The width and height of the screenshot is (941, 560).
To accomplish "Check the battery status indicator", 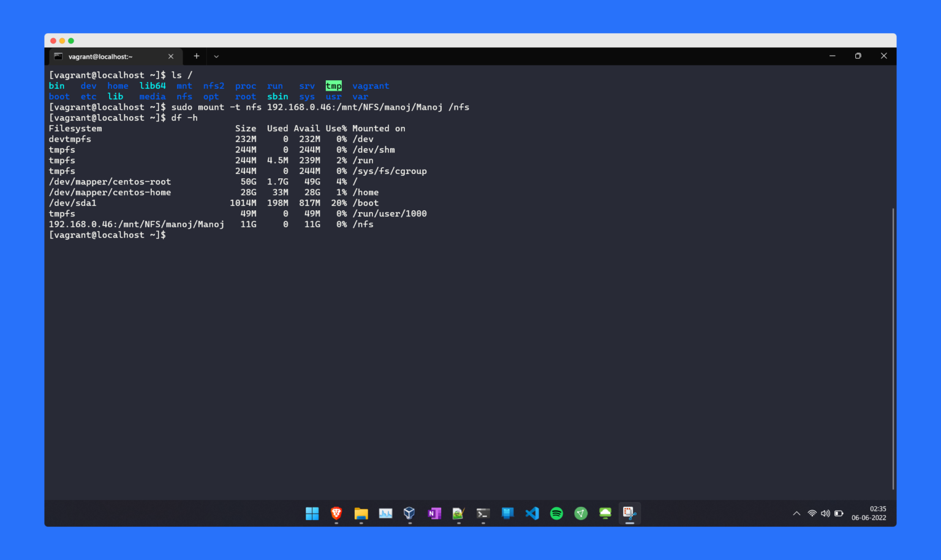I will tap(839, 513).
